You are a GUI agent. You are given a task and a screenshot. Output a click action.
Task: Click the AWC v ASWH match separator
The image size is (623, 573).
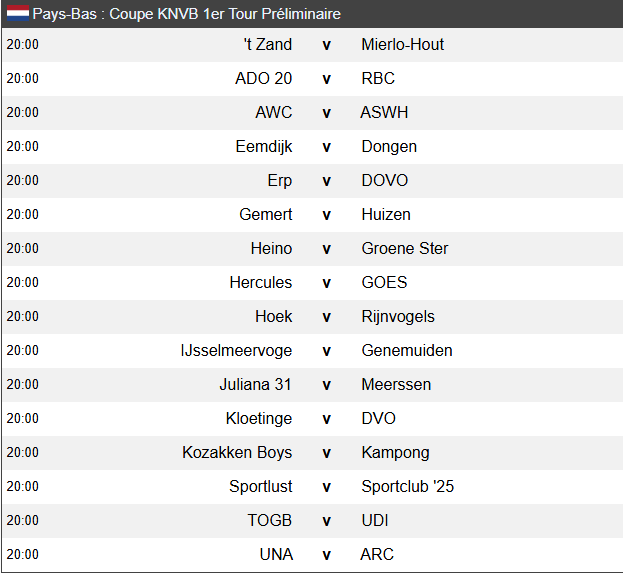tap(326, 112)
